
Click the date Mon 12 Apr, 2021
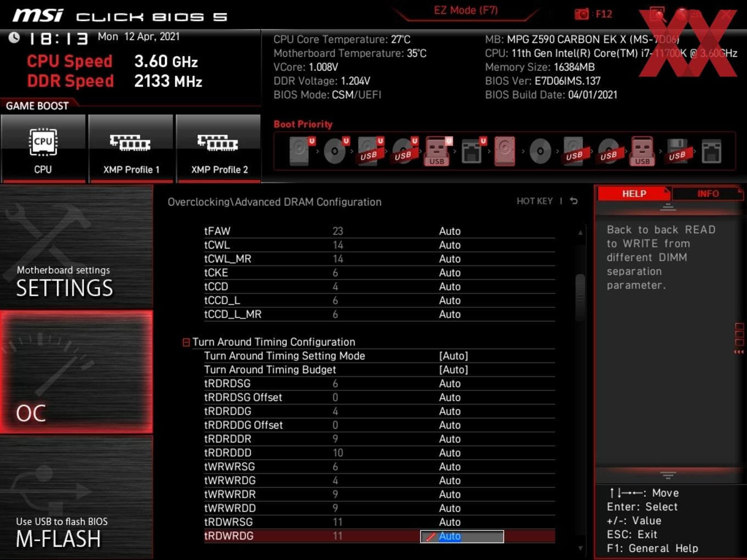(138, 36)
